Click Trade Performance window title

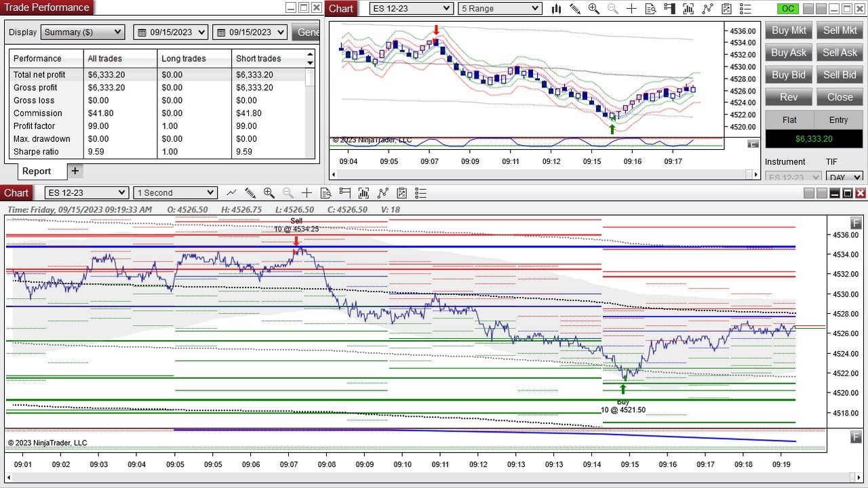pyautogui.click(x=47, y=7)
